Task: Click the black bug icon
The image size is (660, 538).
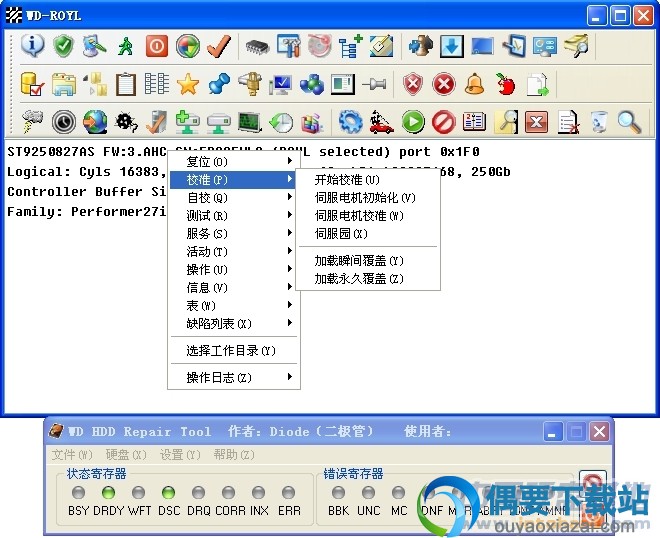Action: 126,122
